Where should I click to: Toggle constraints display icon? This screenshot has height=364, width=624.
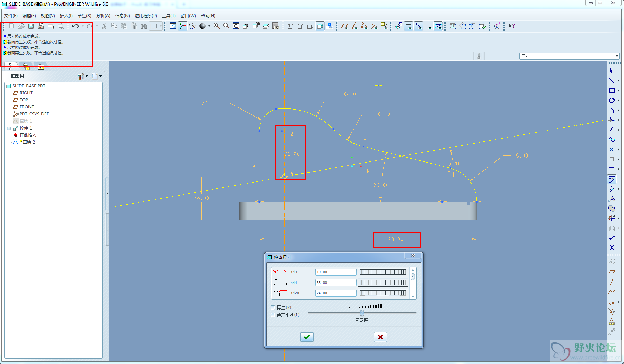point(418,26)
